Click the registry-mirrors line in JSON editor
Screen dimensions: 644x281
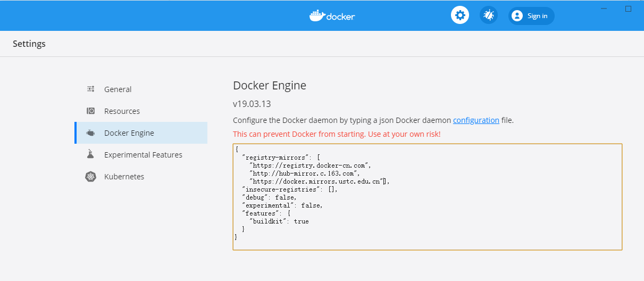pos(281,158)
